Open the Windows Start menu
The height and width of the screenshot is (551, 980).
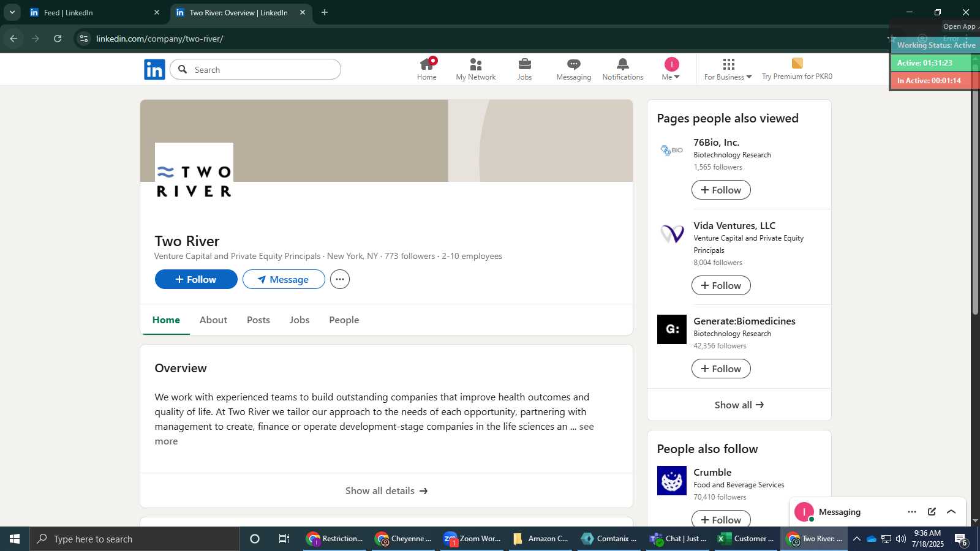[15, 539]
